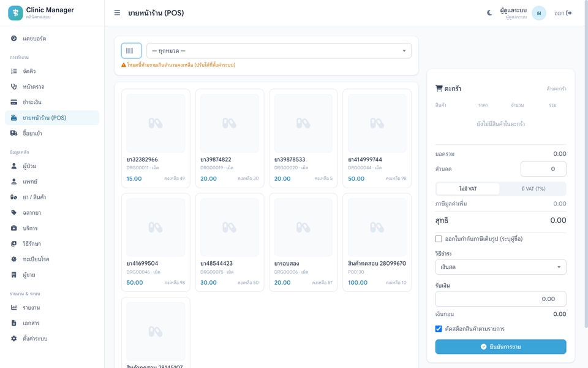588x368 pixels.
Task: Open แดชบอร์ด dashboard icon in sidebar
Action: 14,38
